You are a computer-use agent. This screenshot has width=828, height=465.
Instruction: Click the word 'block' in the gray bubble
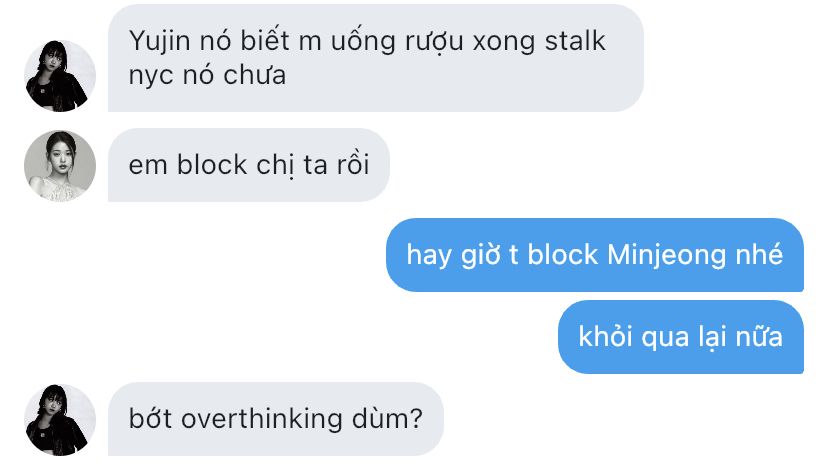tap(212, 164)
